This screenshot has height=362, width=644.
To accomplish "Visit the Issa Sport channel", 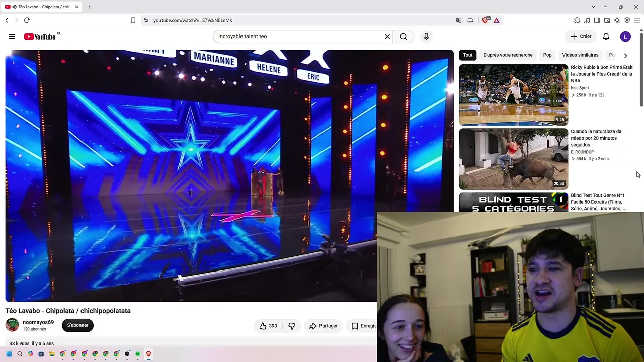I will tap(580, 88).
